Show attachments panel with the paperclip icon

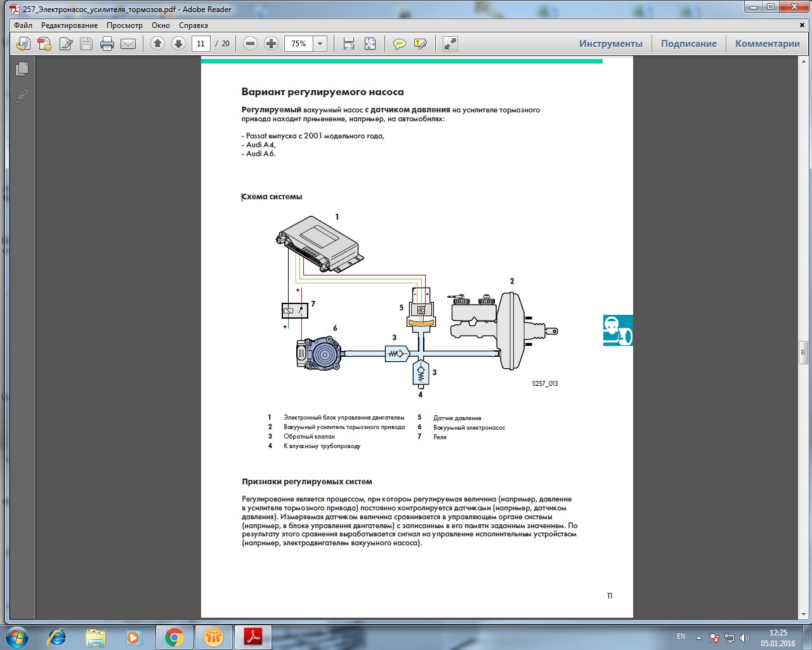pos(22,96)
